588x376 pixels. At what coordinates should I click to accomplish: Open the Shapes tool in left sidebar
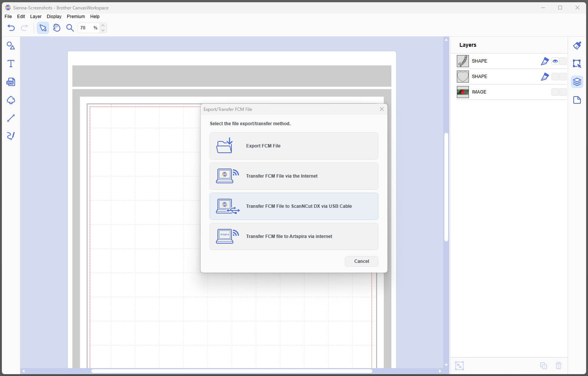tap(11, 46)
